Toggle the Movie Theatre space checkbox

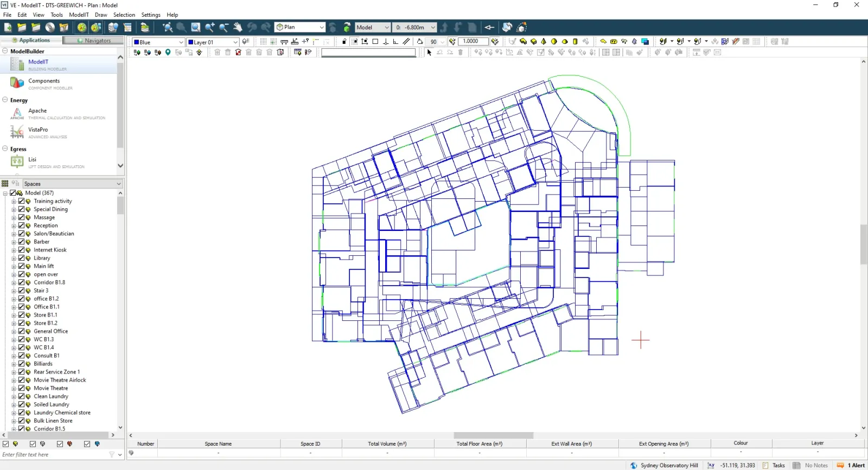pos(22,388)
